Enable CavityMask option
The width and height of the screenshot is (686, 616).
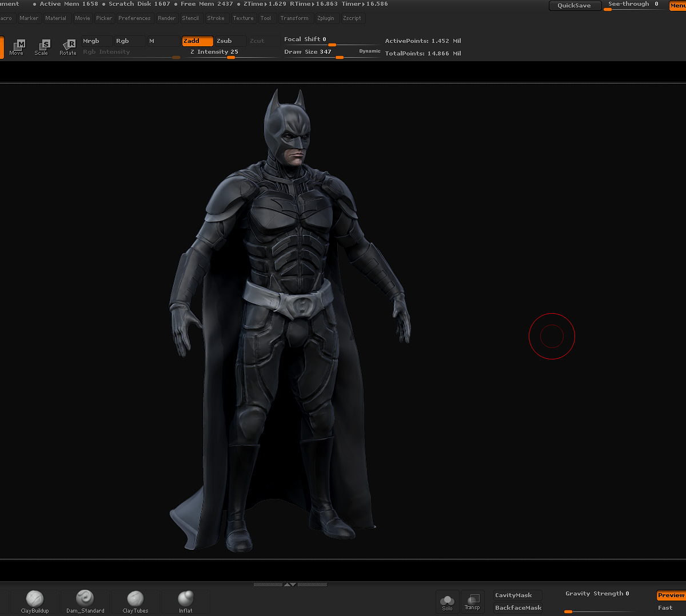click(x=517, y=595)
